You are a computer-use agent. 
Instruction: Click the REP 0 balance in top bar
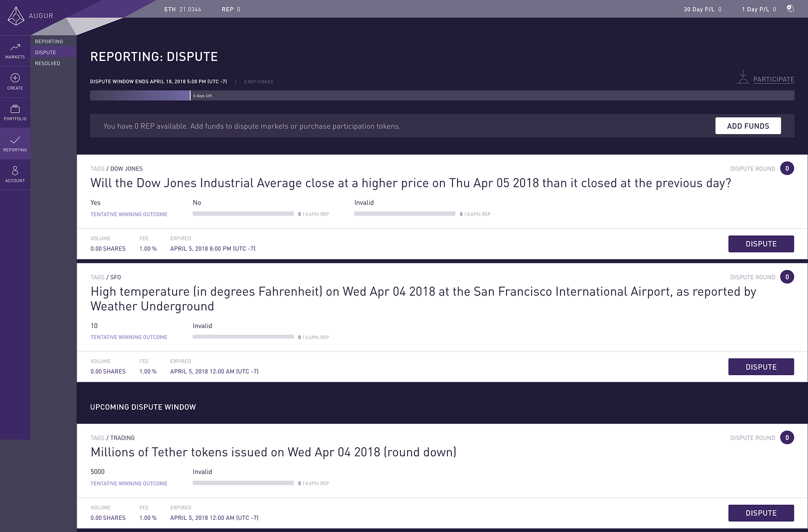(231, 9)
